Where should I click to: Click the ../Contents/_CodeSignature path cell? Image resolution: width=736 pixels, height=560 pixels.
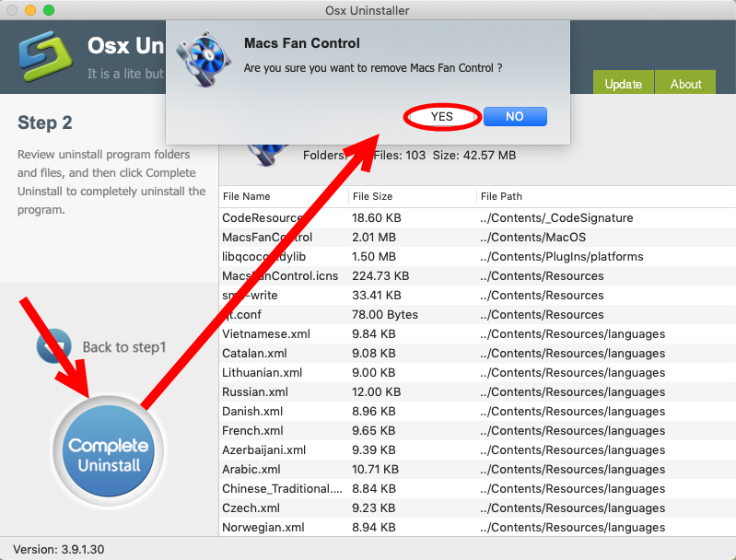(556, 217)
